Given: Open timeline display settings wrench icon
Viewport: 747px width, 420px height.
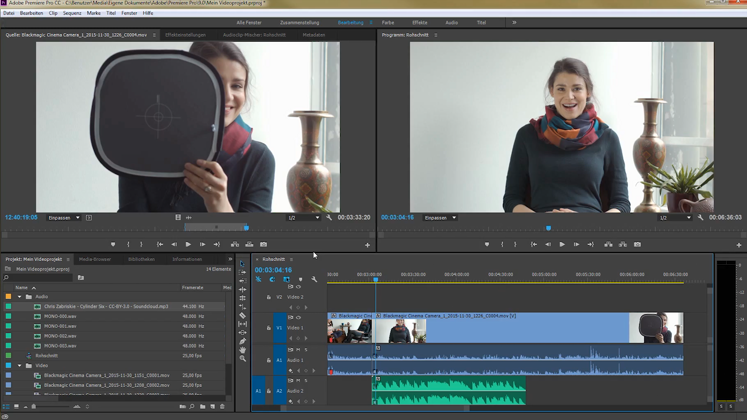Looking at the screenshot, I should [x=314, y=279].
